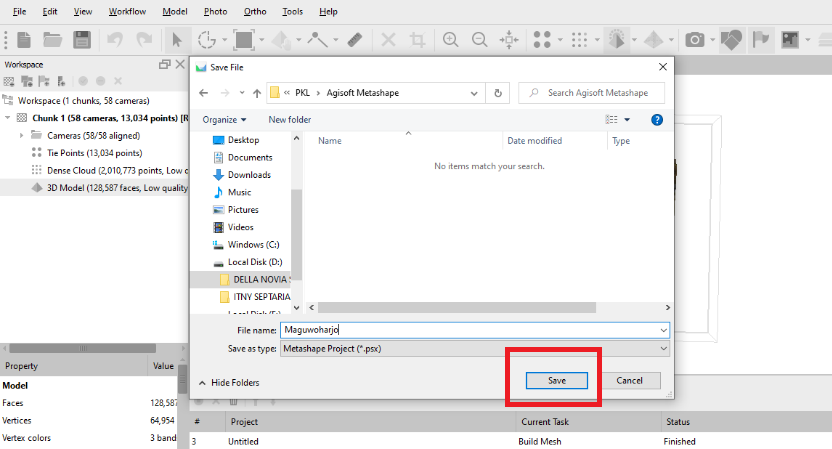Click the Zoom In magnifier icon

(451, 40)
